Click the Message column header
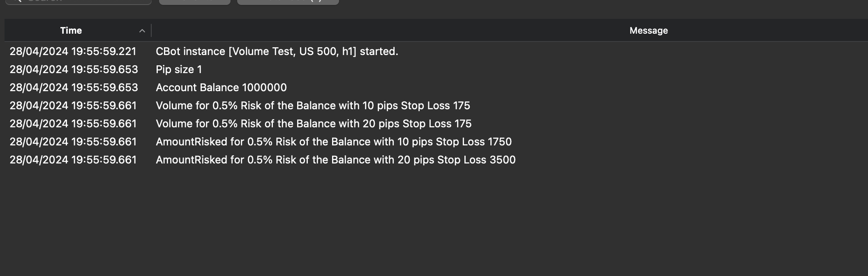The image size is (868, 276). (x=649, y=30)
